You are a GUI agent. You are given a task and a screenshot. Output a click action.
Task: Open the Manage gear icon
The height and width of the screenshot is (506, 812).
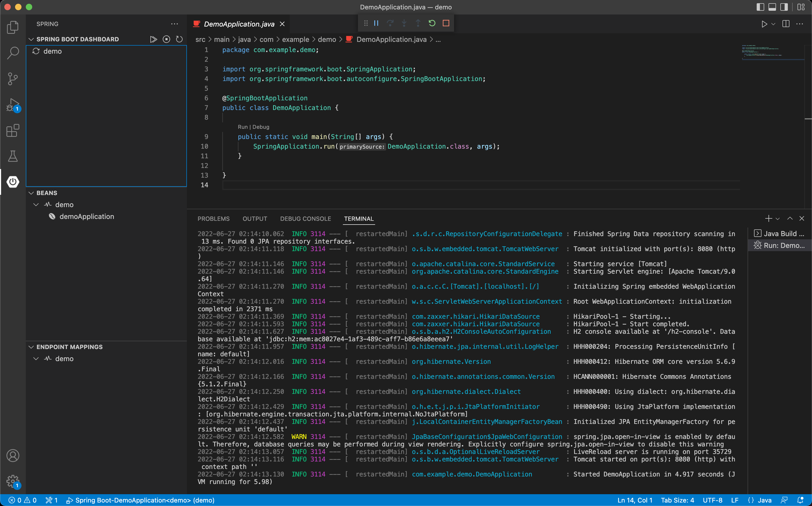(x=13, y=482)
